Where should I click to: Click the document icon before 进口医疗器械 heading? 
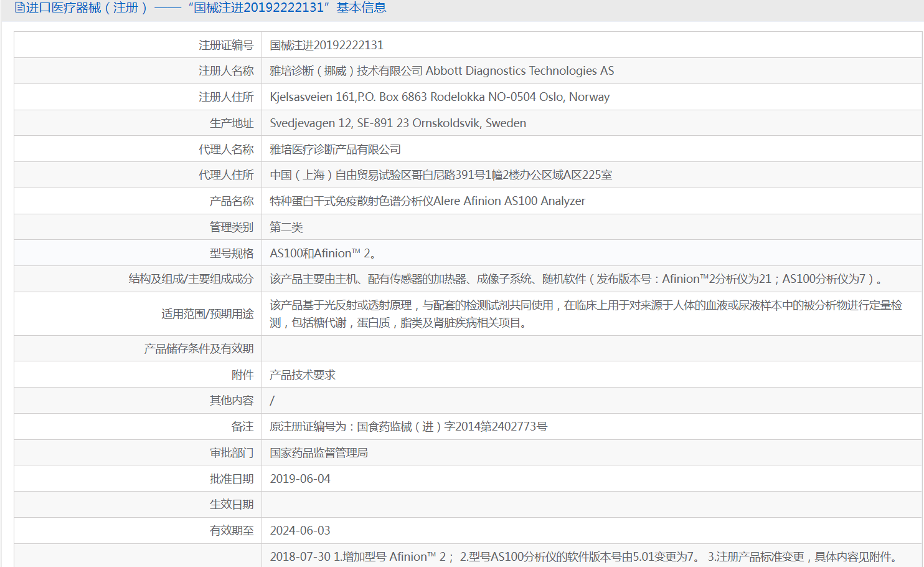(x=20, y=8)
